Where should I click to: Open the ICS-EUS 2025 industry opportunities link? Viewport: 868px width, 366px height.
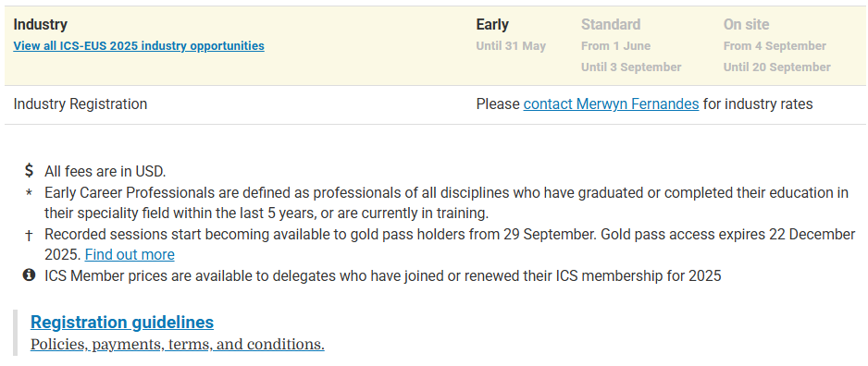pyautogui.click(x=139, y=46)
